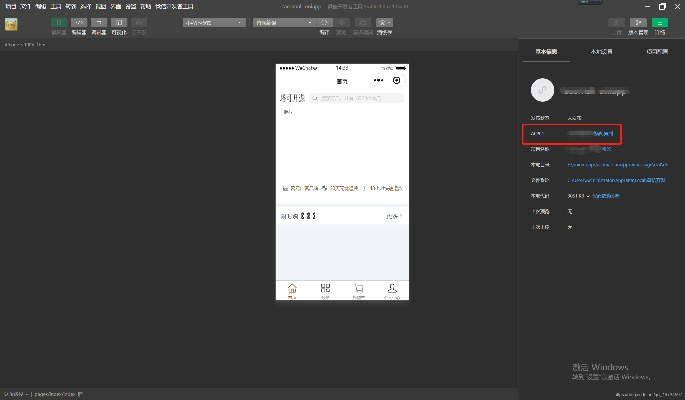Click the green Details button
The image size is (685, 400).
(659, 21)
